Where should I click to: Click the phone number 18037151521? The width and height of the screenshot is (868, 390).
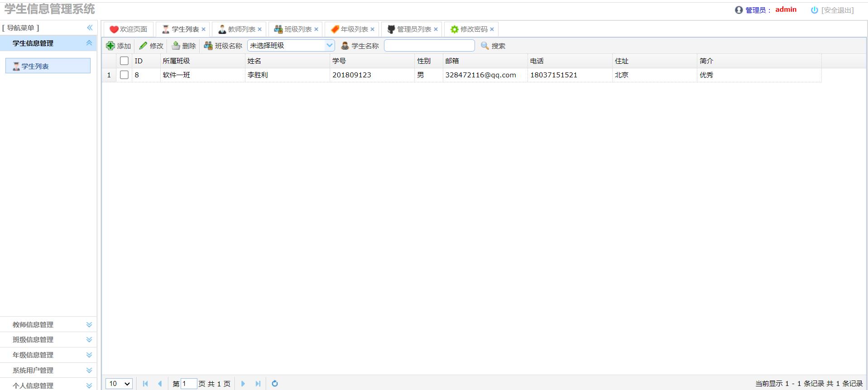coord(554,75)
